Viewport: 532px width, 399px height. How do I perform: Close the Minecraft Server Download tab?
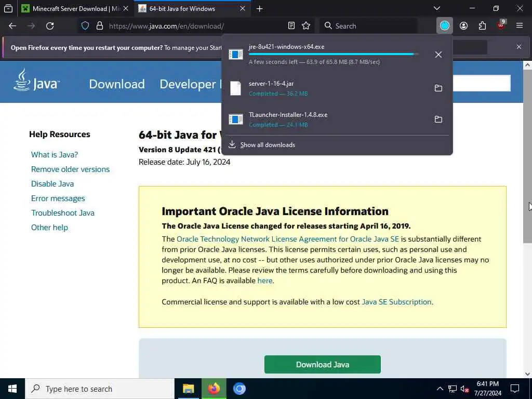tap(126, 9)
